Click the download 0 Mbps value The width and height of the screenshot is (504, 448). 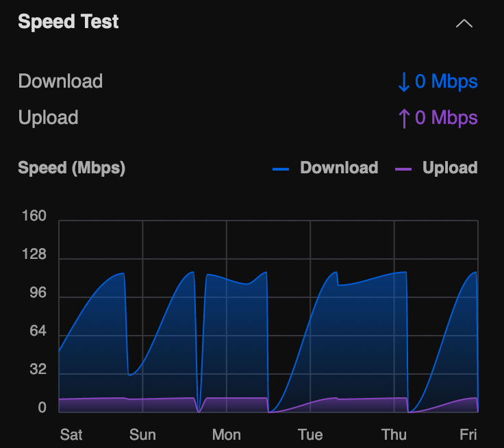pos(446,82)
